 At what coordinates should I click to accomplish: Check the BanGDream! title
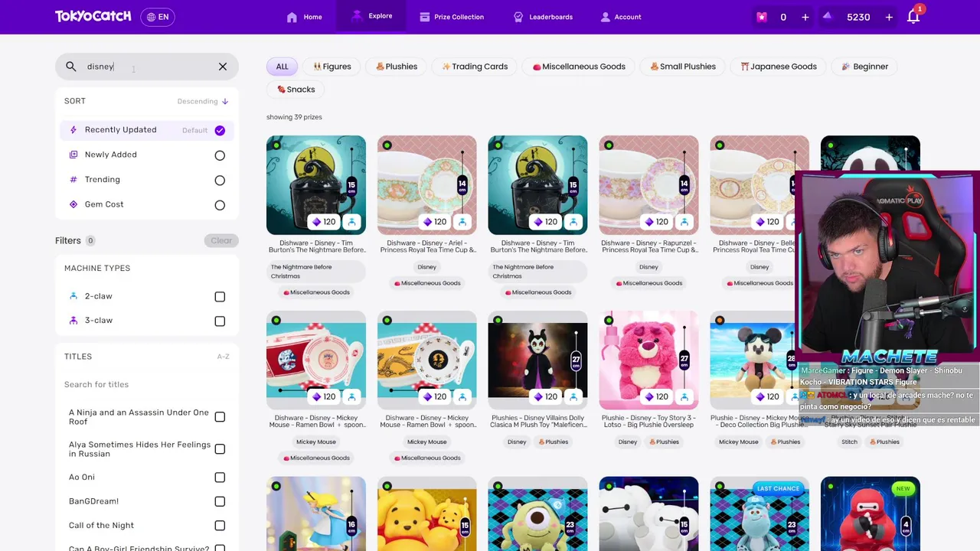pos(220,501)
